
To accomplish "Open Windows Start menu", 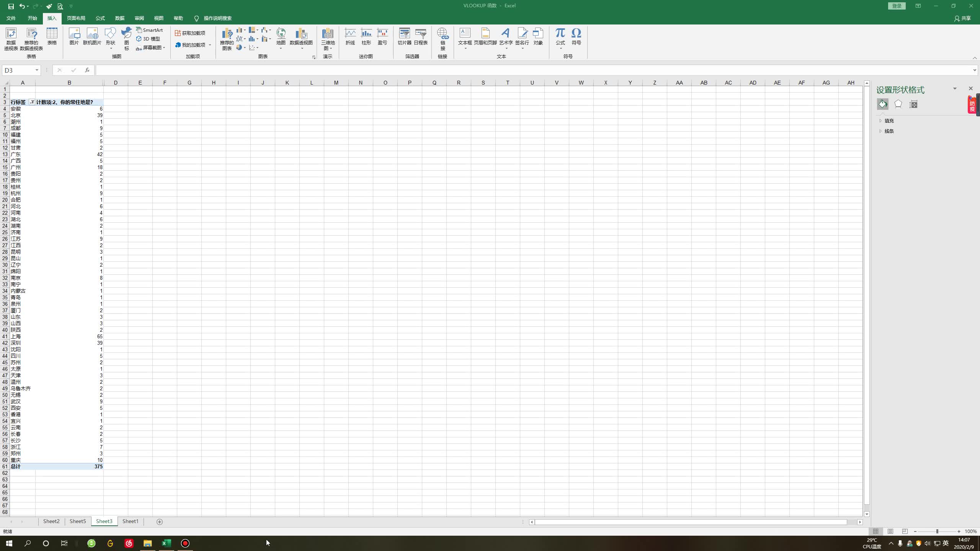I will pos(9,543).
